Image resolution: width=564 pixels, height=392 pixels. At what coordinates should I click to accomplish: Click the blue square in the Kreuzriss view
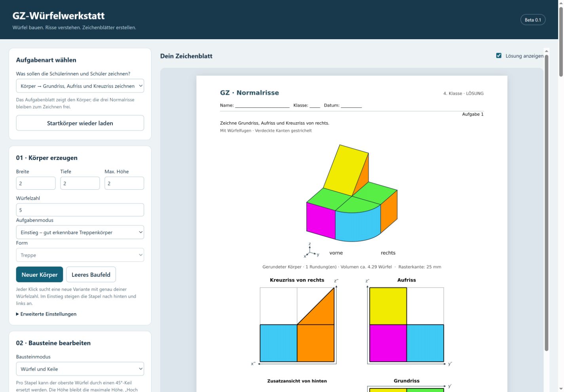279,343
